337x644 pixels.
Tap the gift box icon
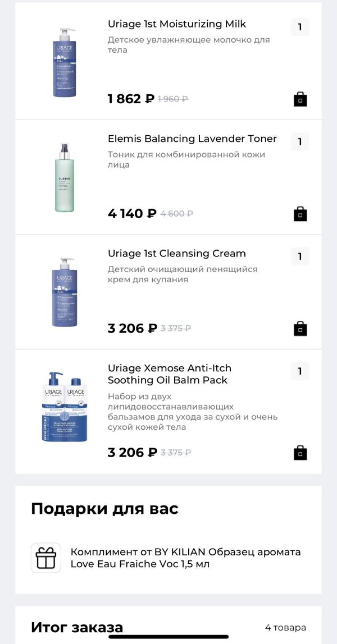tap(46, 558)
